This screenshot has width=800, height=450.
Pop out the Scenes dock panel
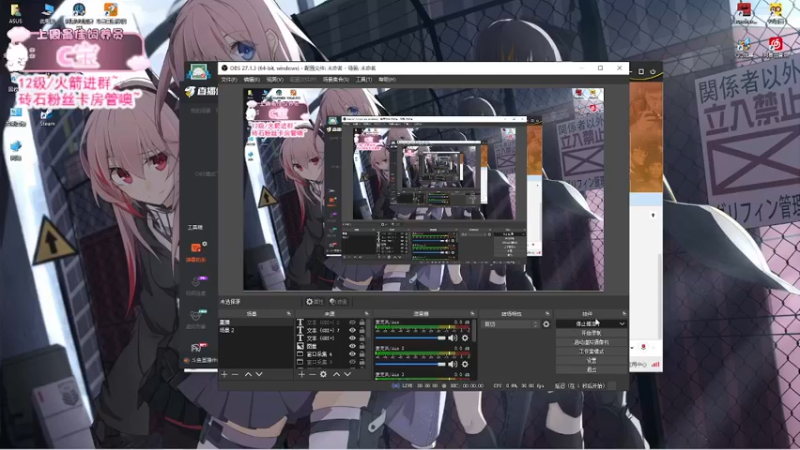289,314
